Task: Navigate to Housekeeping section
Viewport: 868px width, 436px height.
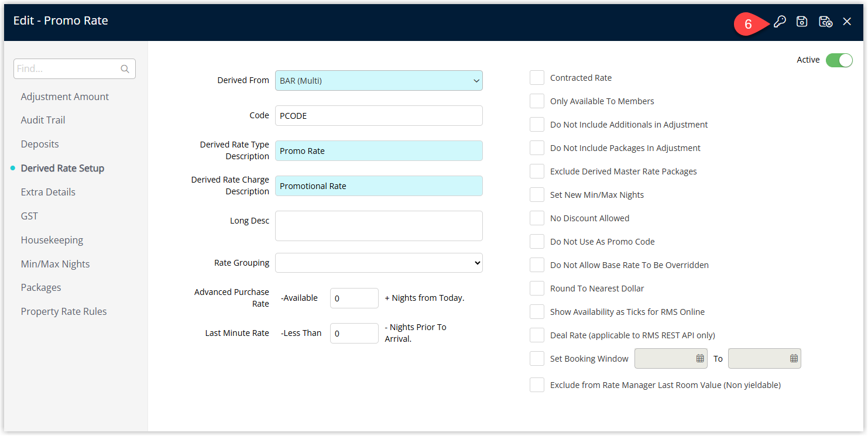Action: (52, 240)
